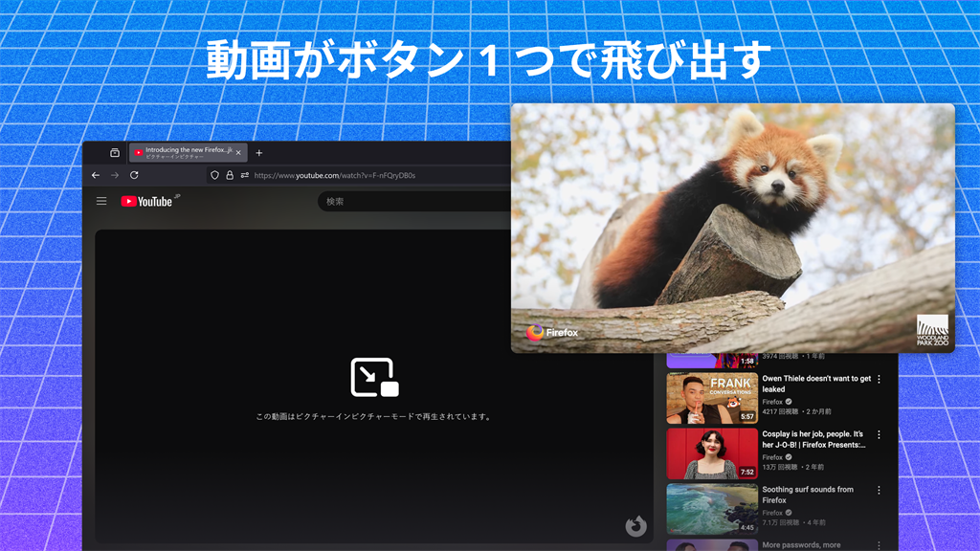Open Cosplay is her job video thumbnail
The width and height of the screenshot is (980, 551).
pyautogui.click(x=712, y=453)
